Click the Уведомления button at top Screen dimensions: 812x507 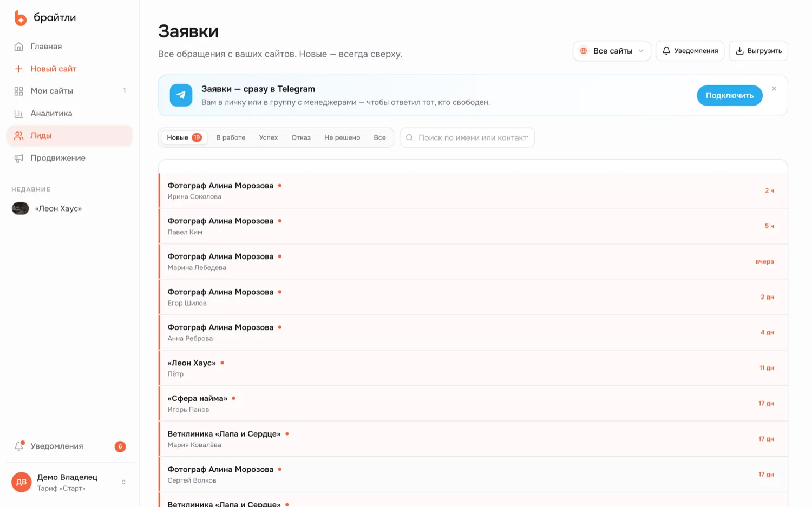tap(690, 51)
